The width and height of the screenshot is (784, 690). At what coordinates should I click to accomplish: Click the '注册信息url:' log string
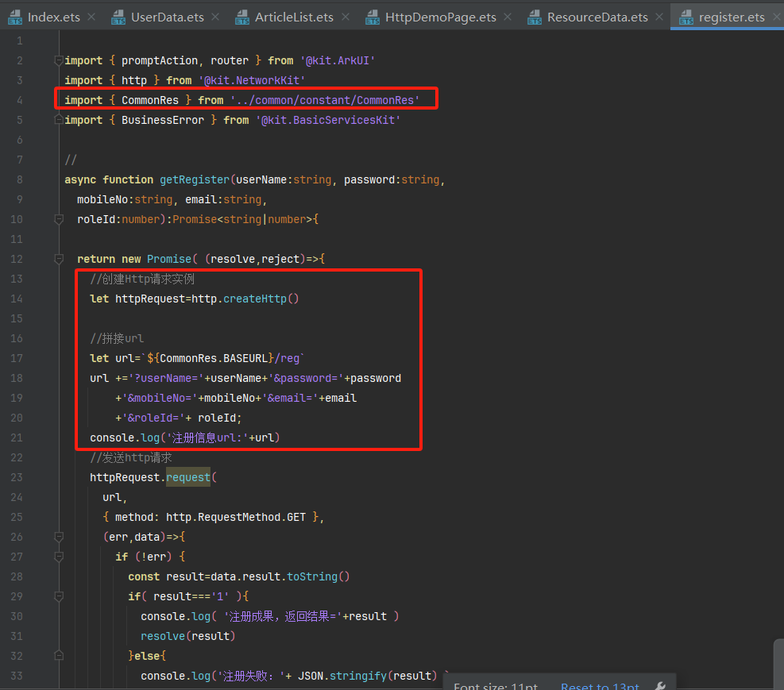pos(207,438)
